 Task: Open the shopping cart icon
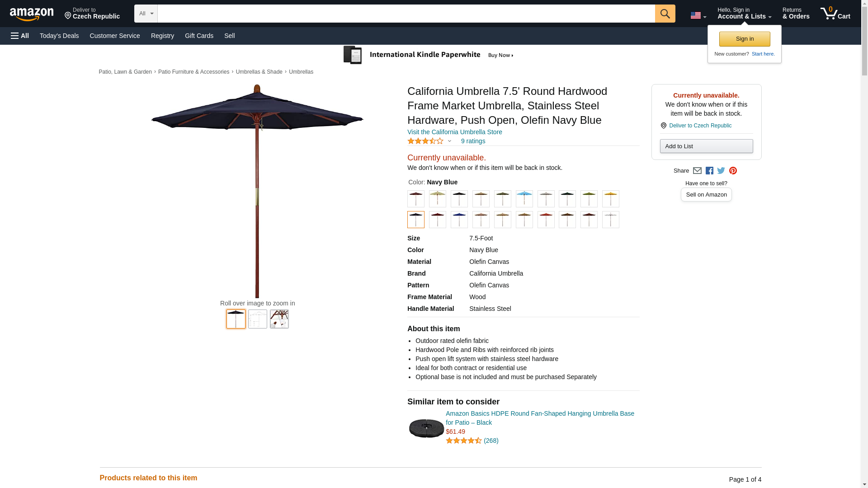click(x=835, y=14)
